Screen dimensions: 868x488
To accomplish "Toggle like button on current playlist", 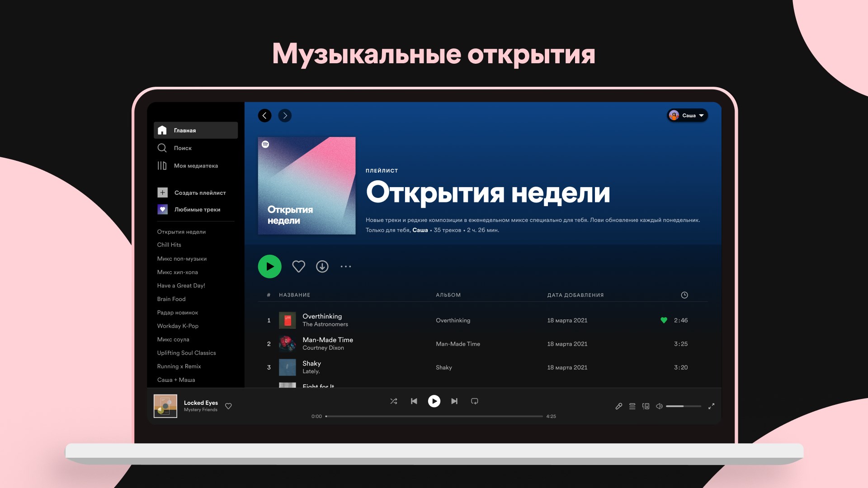I will click(298, 266).
